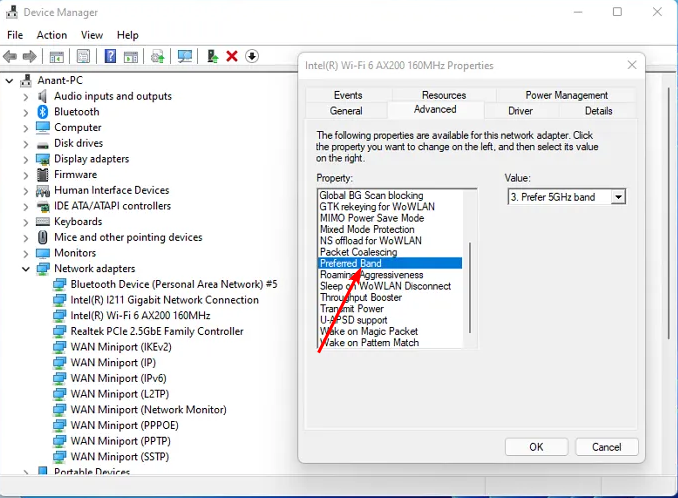Click the Device Manager window vertical scrollbar

pos(669,212)
